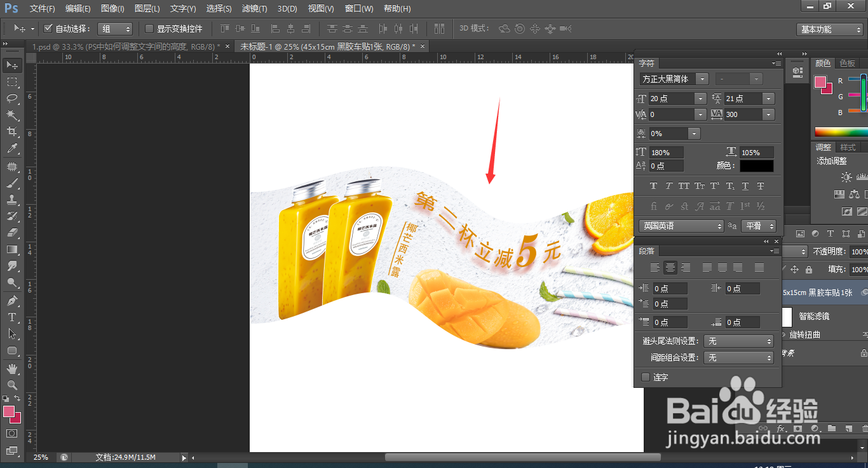
Task: Open the 20 点 font size dropdown
Action: pos(700,99)
